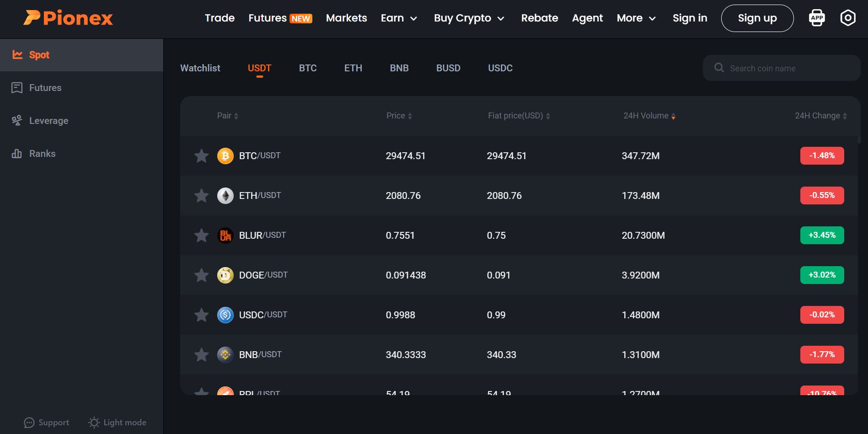
Task: Select Leverage in the sidebar
Action: (81, 121)
